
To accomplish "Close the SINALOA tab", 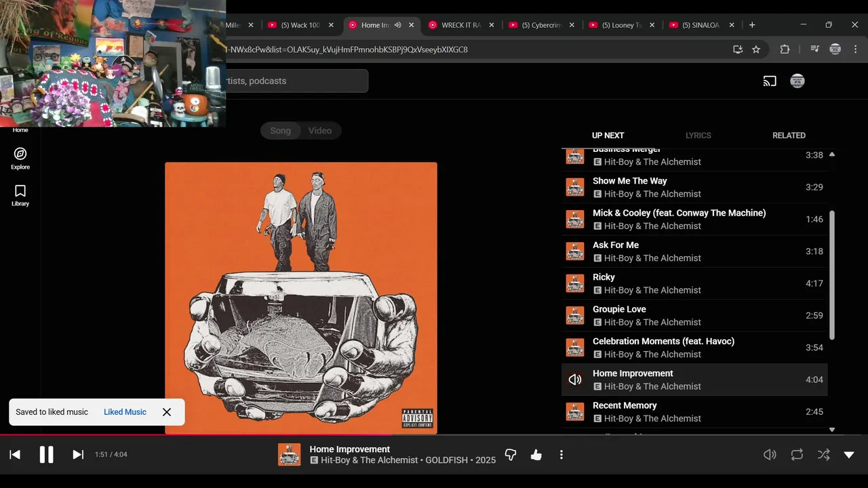I will point(732,25).
